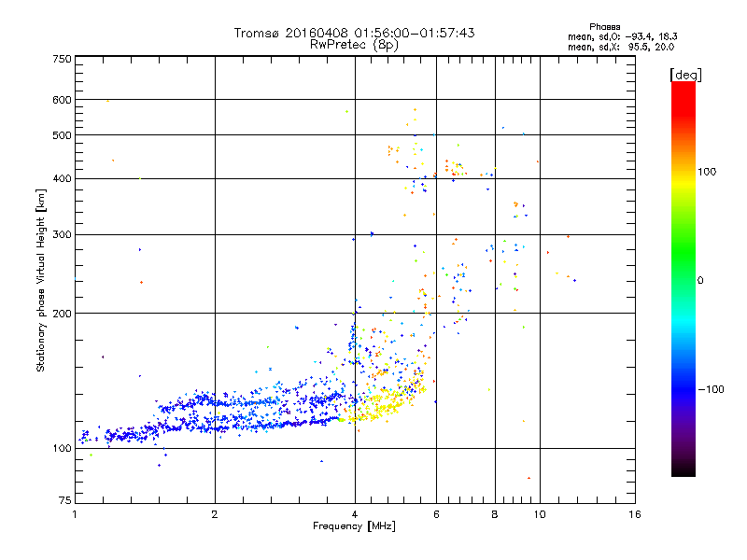Select the 'RwPretec (8p)' subtitle text
The height and width of the screenshot is (560, 747).
click(x=354, y=45)
